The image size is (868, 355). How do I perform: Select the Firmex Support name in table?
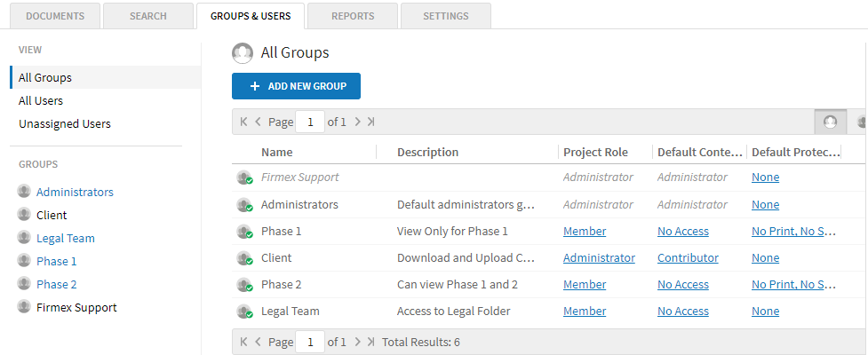click(300, 177)
